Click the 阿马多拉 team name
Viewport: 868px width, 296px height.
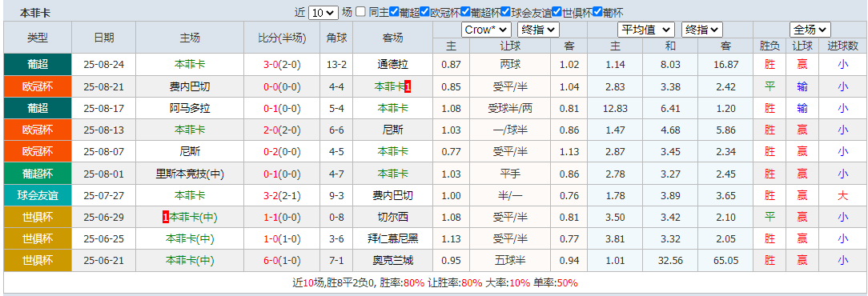[190, 109]
